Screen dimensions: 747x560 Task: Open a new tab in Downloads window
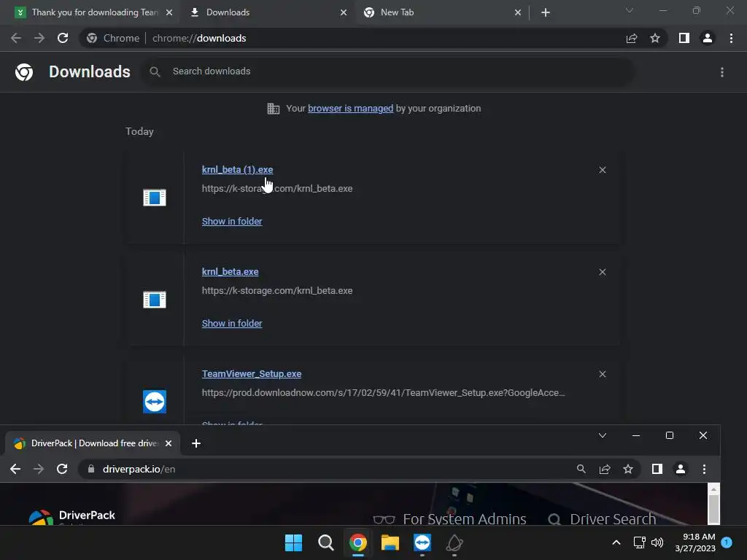click(546, 12)
